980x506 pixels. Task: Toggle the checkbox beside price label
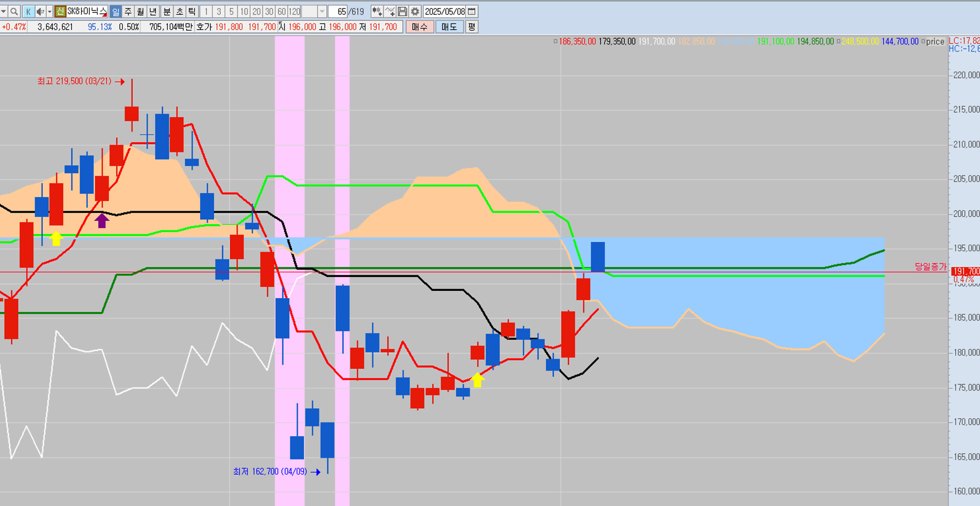[x=923, y=41]
